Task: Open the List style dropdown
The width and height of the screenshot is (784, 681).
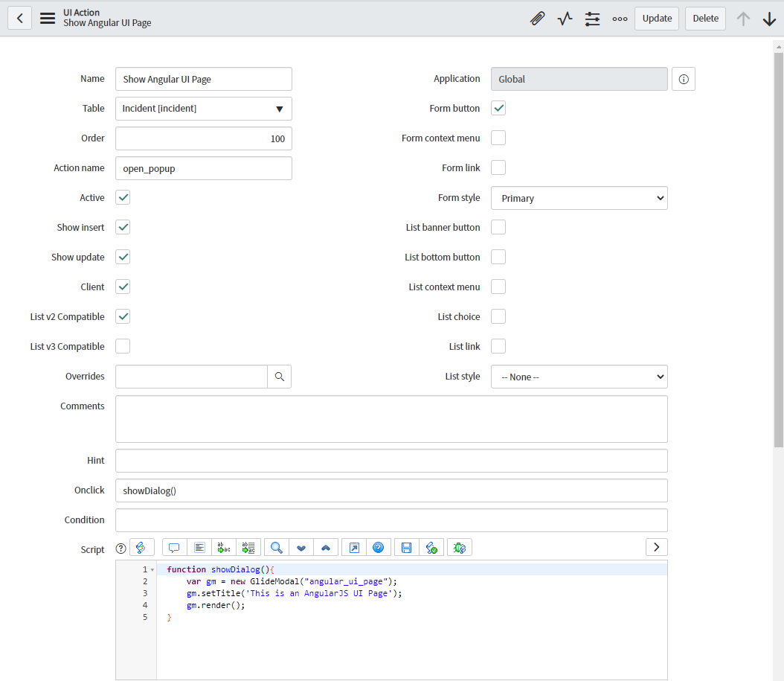Action: point(579,376)
